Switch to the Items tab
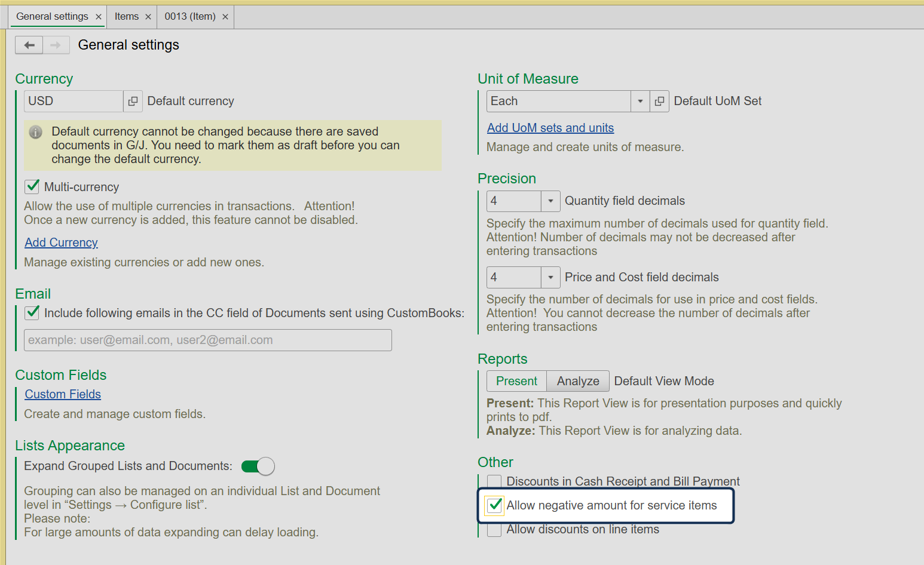Screen dimensions: 924x565 pyautogui.click(x=127, y=17)
